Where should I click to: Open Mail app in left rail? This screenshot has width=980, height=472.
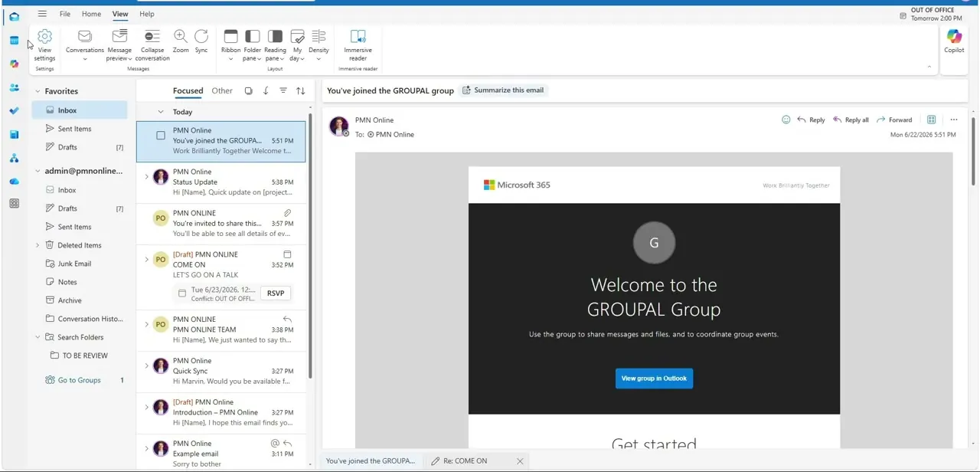click(14, 17)
